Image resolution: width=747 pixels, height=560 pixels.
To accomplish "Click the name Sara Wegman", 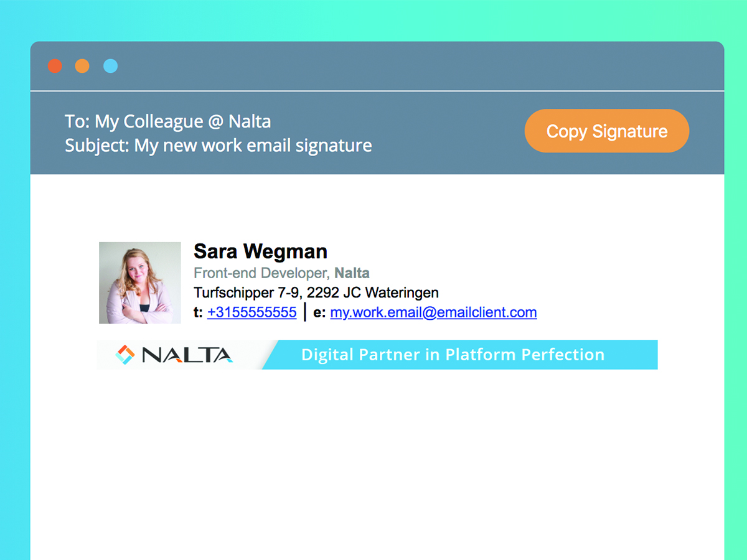I will pyautogui.click(x=260, y=251).
